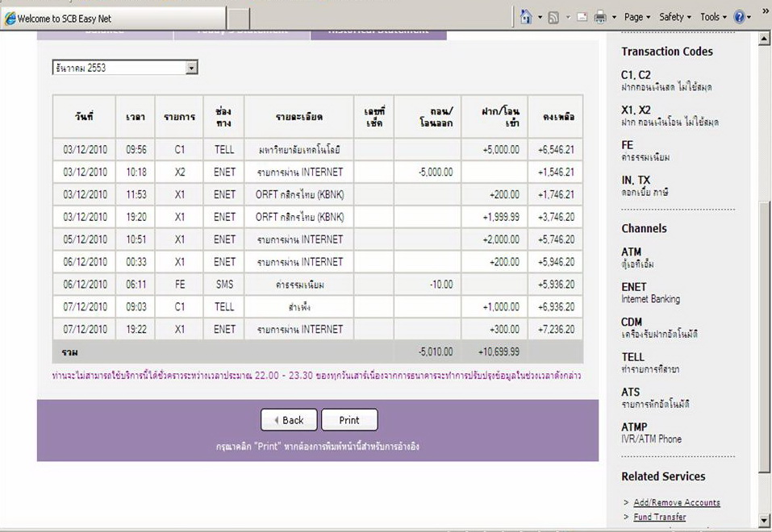Click the Channels heading in the sidebar
This screenshot has width=772, height=532.
click(644, 228)
